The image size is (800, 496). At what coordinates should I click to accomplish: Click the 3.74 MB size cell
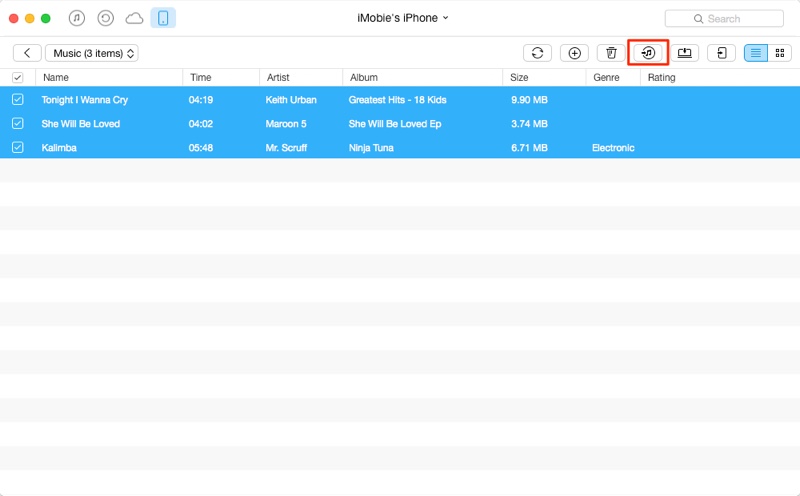[x=529, y=123]
